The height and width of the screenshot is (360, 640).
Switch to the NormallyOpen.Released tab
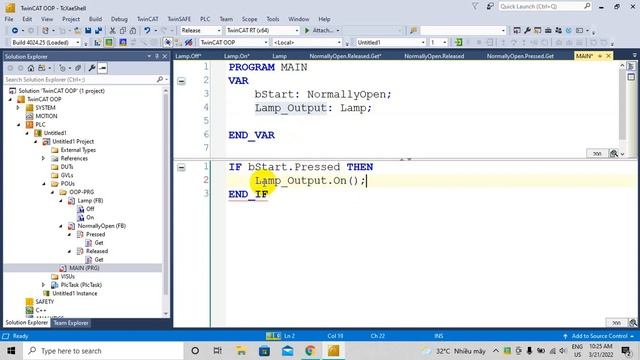(434, 56)
